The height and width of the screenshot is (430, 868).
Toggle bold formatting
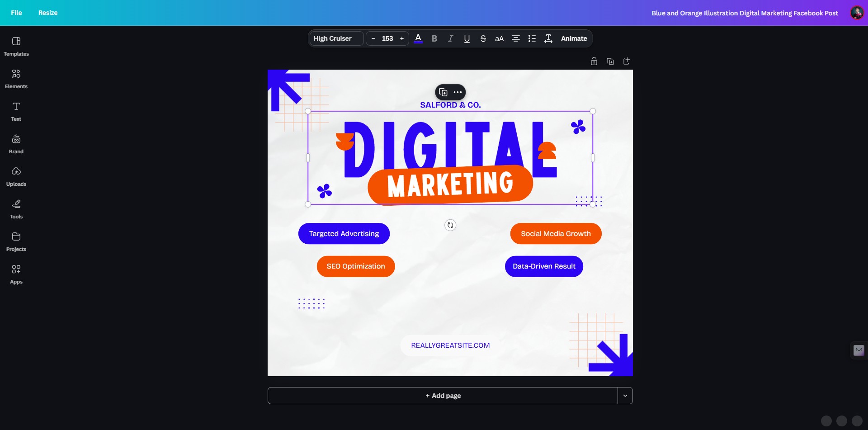(434, 38)
